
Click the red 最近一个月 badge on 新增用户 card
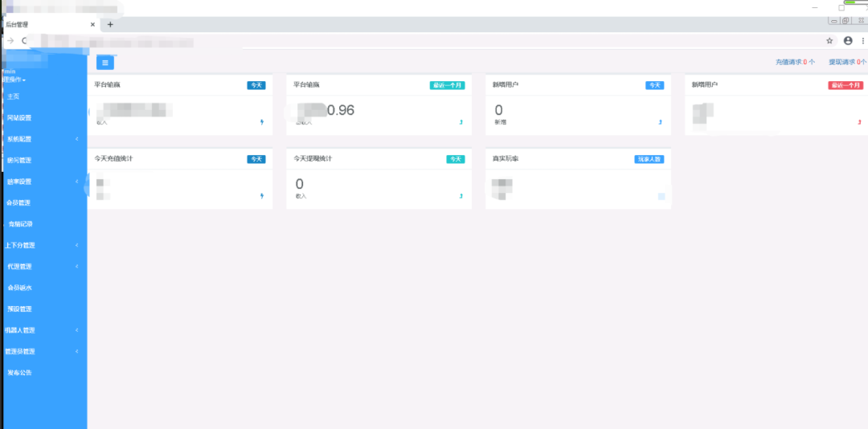click(845, 85)
